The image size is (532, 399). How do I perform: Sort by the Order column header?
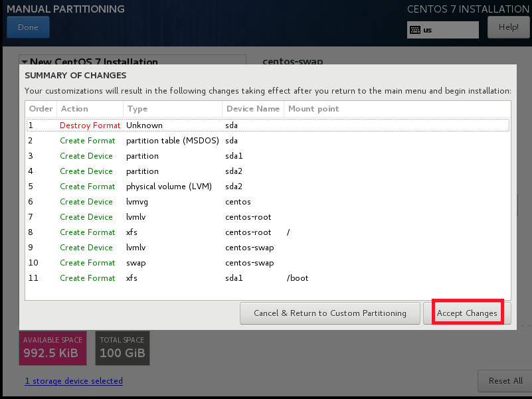41,109
